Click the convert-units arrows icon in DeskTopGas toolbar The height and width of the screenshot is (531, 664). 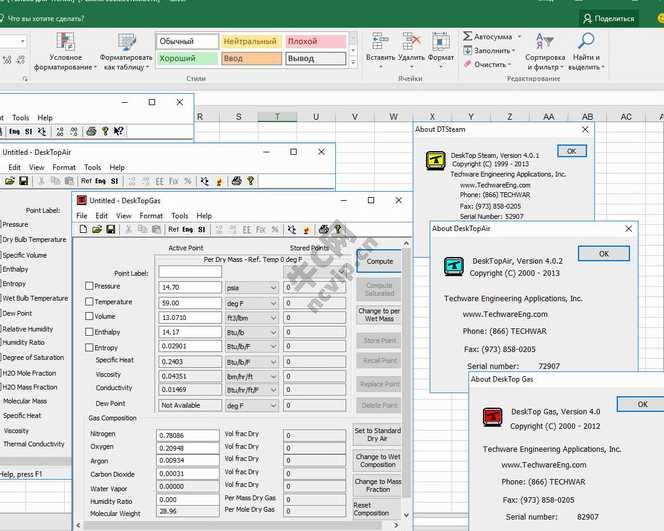click(292, 230)
